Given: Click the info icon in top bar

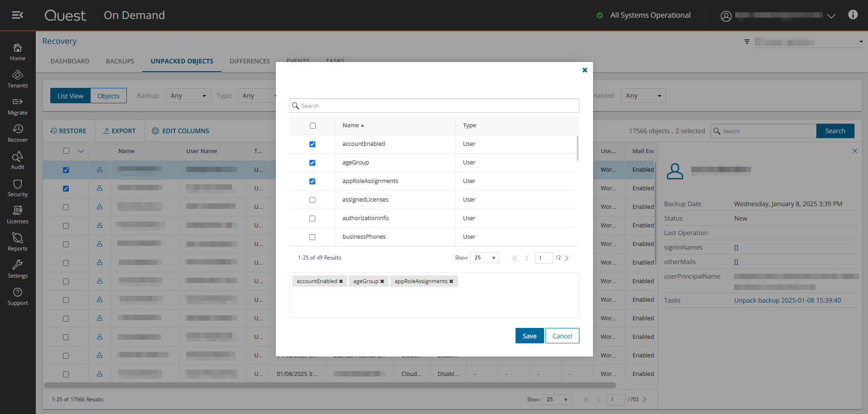Looking at the screenshot, I should point(853,15).
